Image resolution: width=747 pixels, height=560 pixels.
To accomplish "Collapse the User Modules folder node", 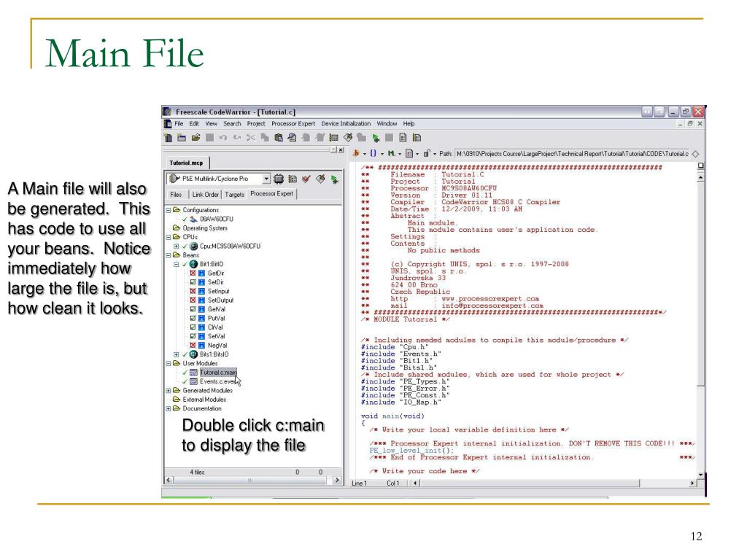I will 169,363.
